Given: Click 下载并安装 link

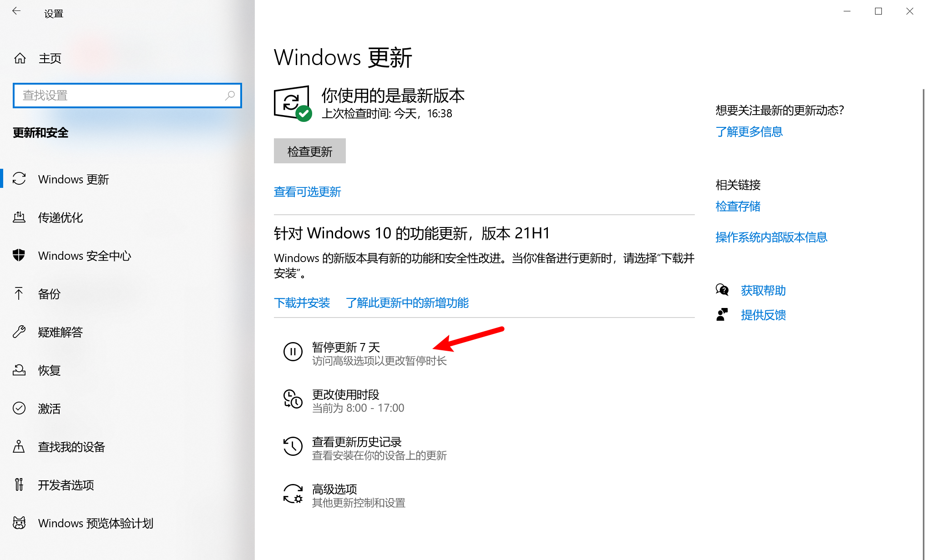Looking at the screenshot, I should click(302, 303).
